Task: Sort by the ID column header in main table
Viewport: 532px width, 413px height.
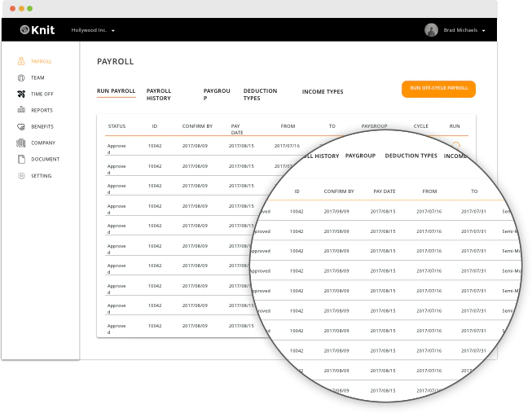Action: tap(155, 126)
